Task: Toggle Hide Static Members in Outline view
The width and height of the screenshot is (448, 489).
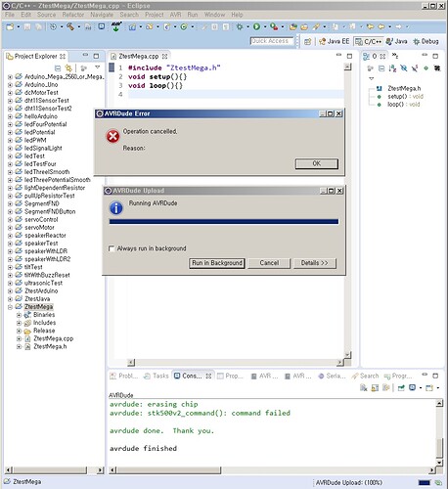Action: 415,68
